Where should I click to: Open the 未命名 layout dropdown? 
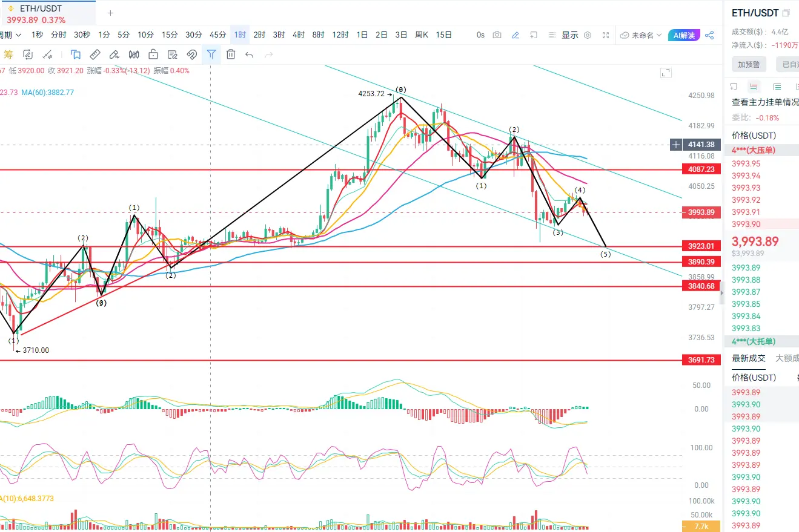pos(641,35)
